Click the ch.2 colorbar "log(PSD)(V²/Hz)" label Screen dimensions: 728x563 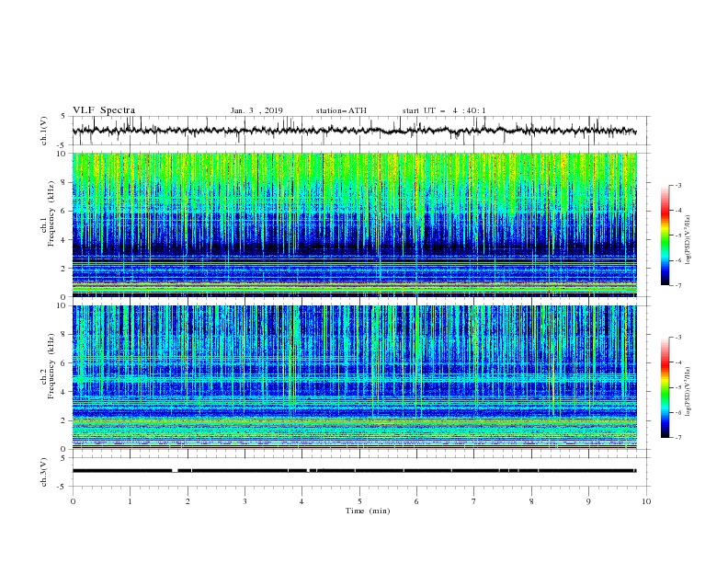688,392
